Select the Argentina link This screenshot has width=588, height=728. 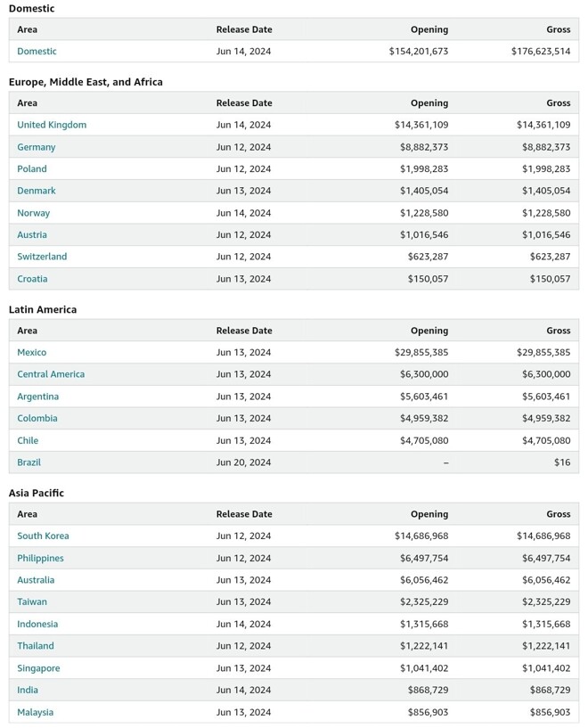pos(38,397)
